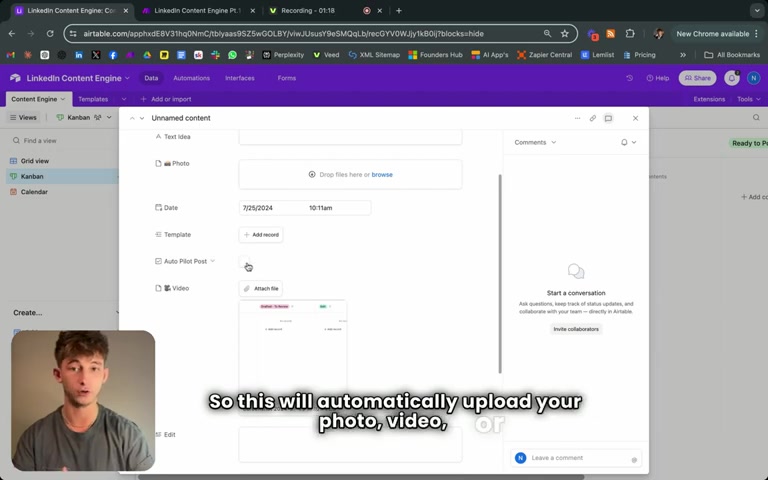Tick the Auto Pilot Post checkbox

(244, 262)
